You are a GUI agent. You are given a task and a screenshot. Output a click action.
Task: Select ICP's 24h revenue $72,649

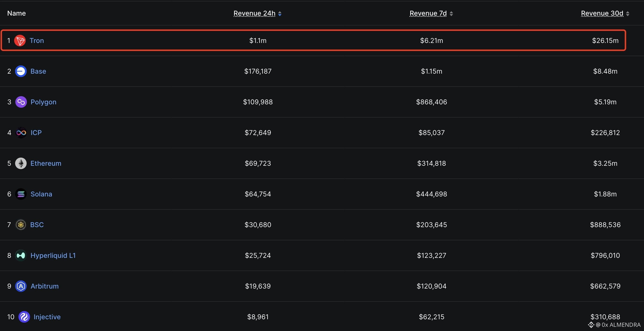coord(258,132)
